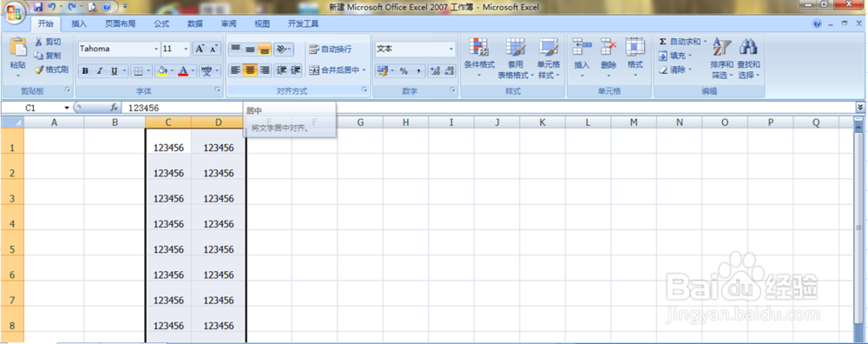Expand the Name Box dropdown arrow
Screen dimensions: 868x344
tap(67, 108)
